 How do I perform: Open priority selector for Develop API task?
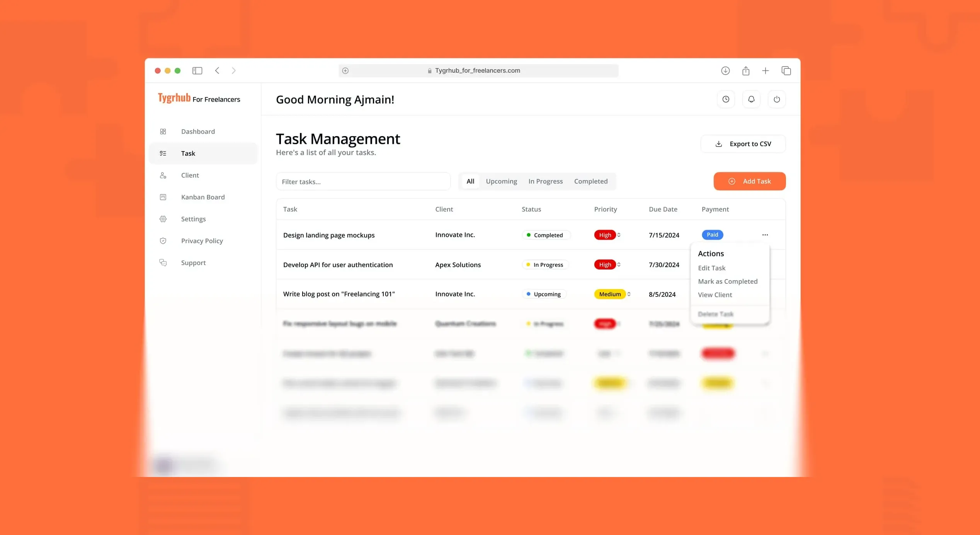click(x=619, y=265)
